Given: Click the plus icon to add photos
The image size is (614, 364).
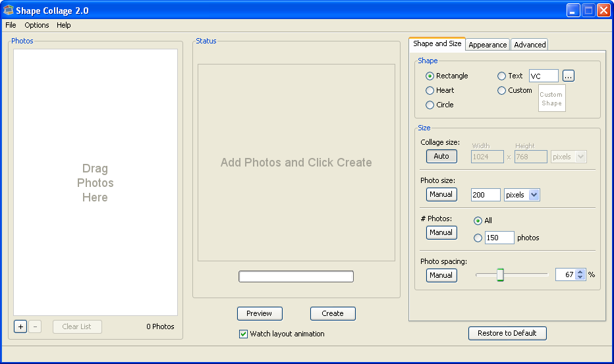Looking at the screenshot, I should point(20,326).
